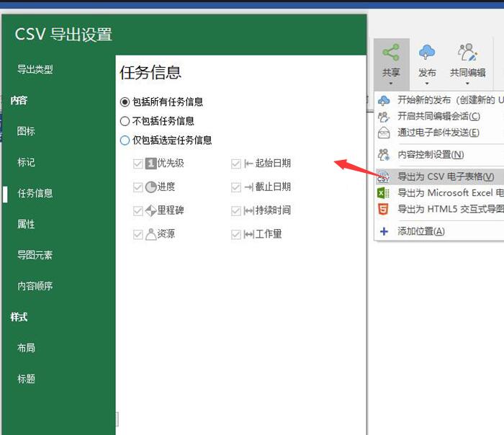Viewport: 504px width, 435px height.
Task: Click the effort icon beside 工作量
Action: click(249, 234)
